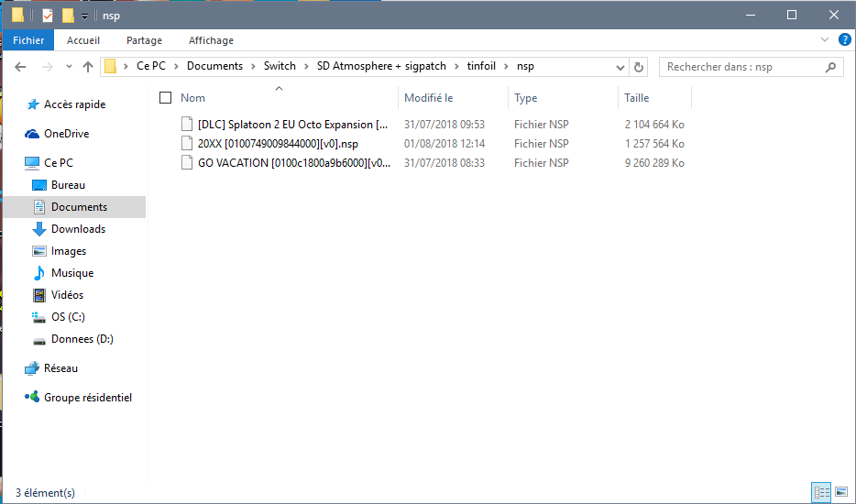This screenshot has height=504, width=856.
Task: Go up one folder level
Action: click(x=88, y=67)
